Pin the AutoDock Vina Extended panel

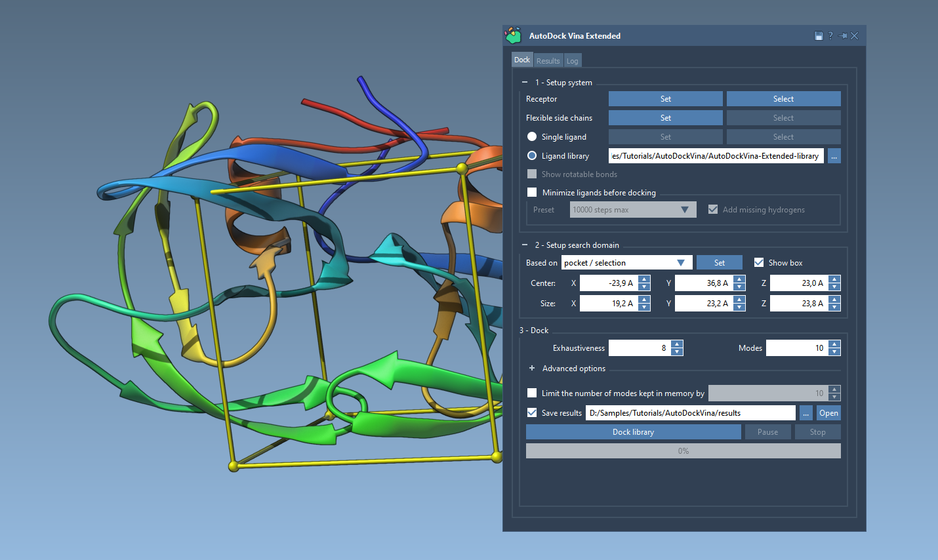[842, 36]
